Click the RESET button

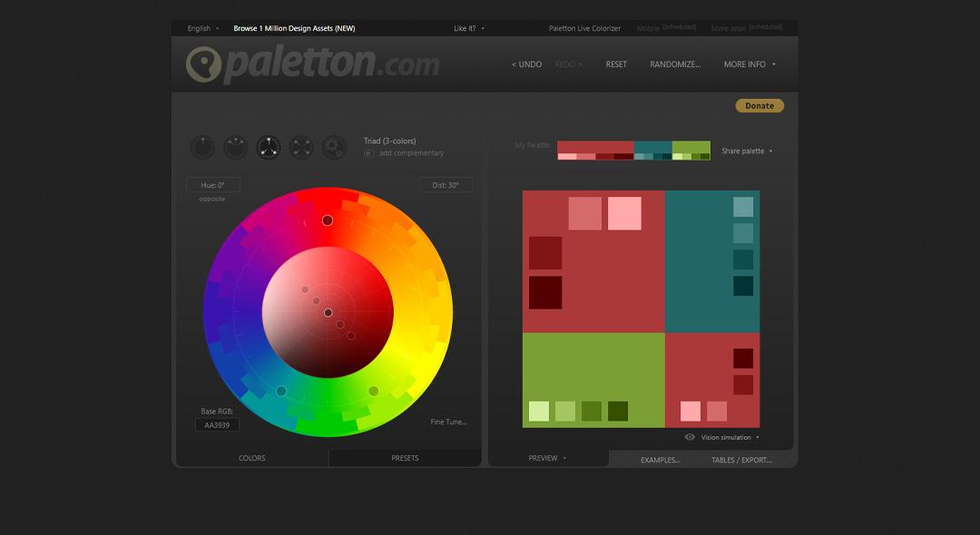coord(616,64)
